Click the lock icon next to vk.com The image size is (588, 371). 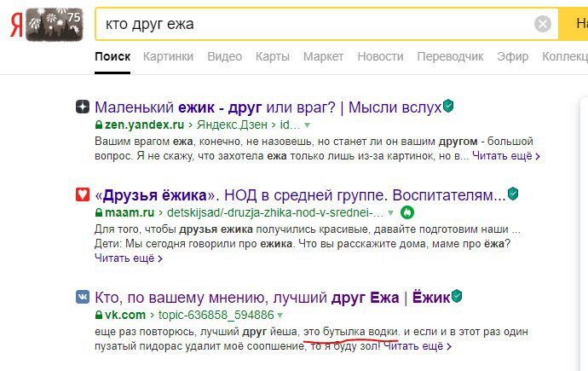99,315
